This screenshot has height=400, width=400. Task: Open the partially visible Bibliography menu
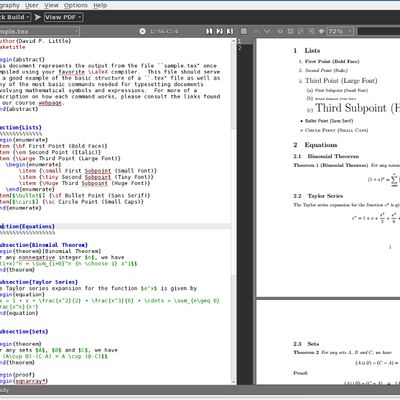(10, 5)
